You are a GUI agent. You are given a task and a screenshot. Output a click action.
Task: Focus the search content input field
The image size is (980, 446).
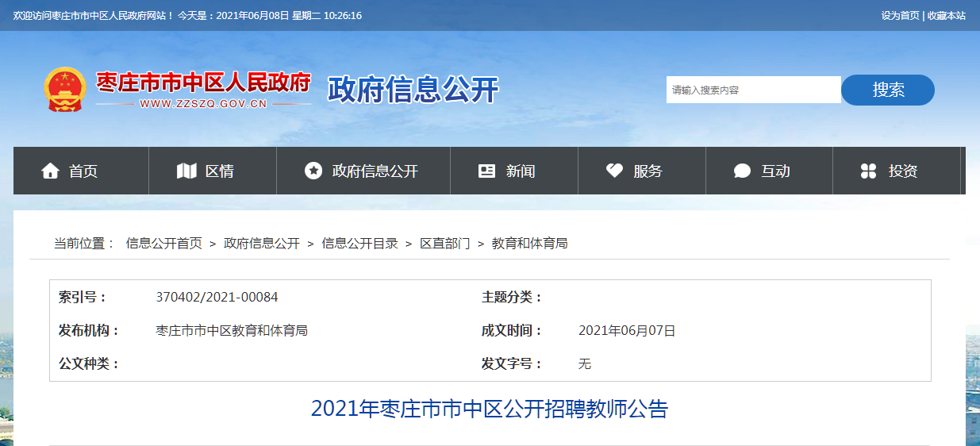point(753,90)
